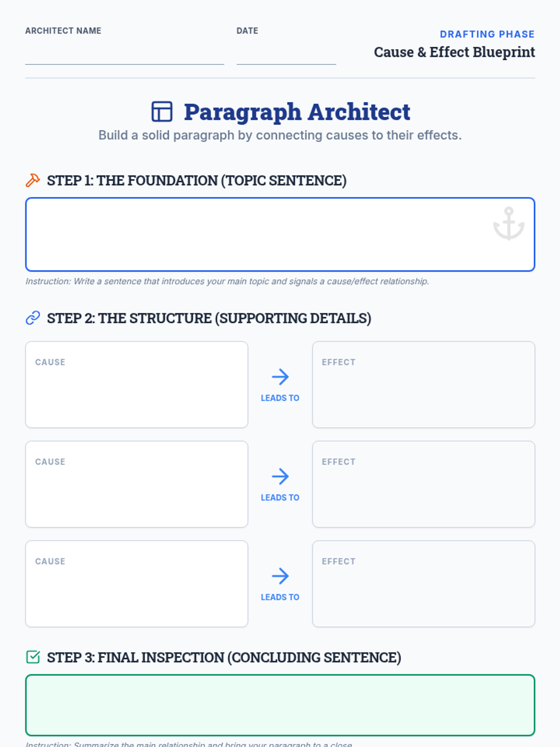Select the first Effect box
The height and width of the screenshot is (747, 560).
(423, 385)
